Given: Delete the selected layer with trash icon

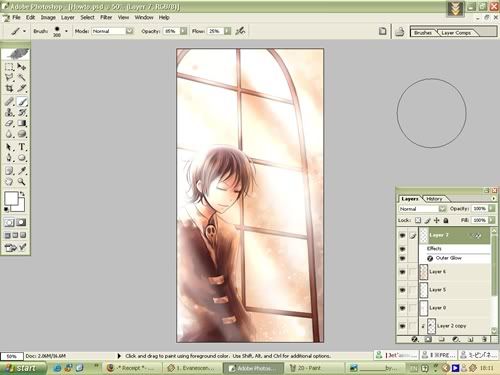Looking at the screenshot, I should 484,339.
